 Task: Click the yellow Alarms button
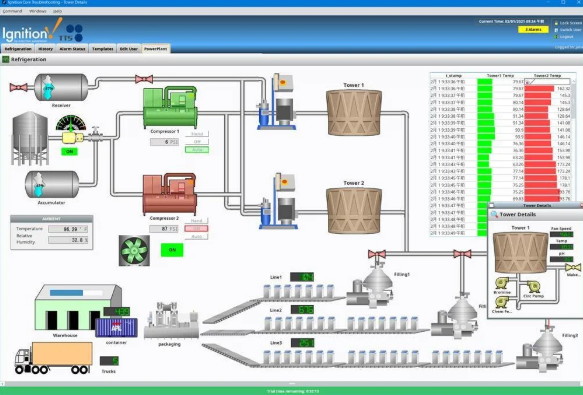pos(533,29)
